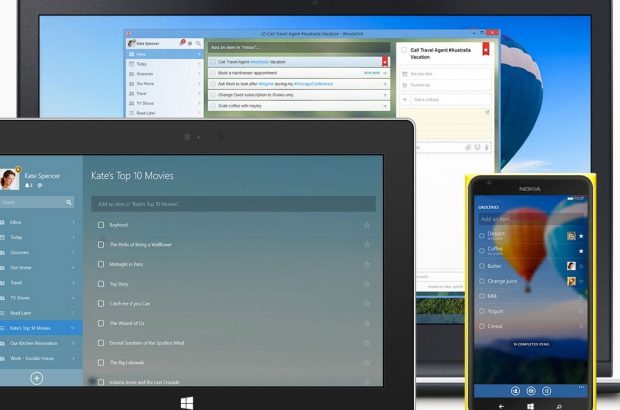Check off The Wizard of Oz
The width and height of the screenshot is (620, 410).
[x=101, y=323]
